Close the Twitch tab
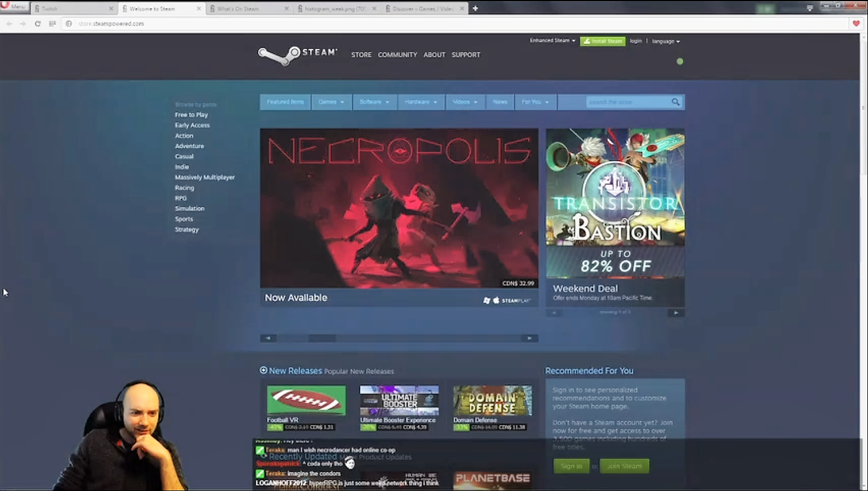 111,9
